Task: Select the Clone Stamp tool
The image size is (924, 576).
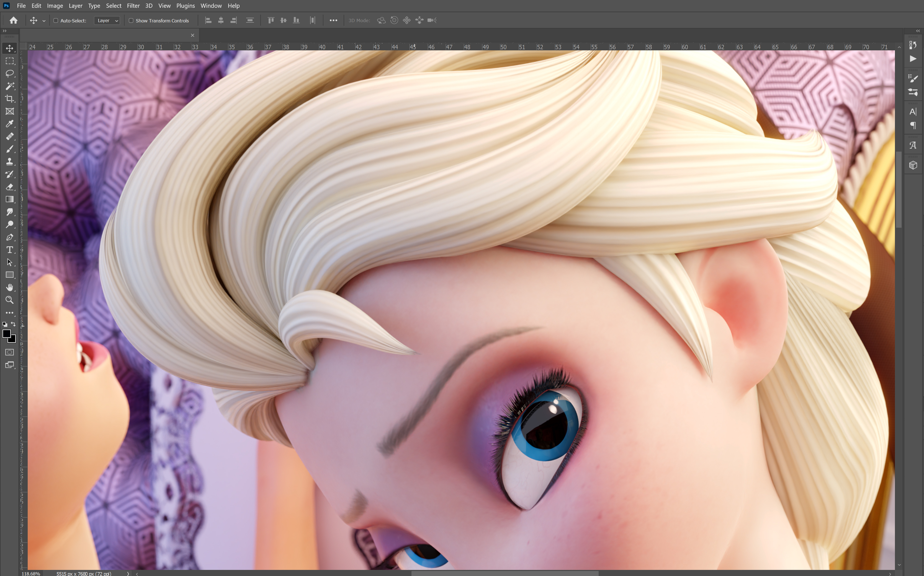Action: tap(9, 162)
